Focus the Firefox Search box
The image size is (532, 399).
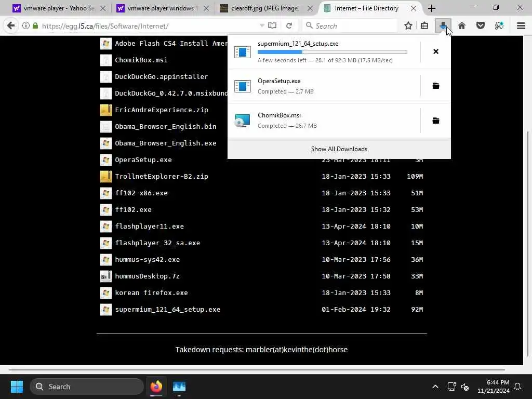click(350, 26)
